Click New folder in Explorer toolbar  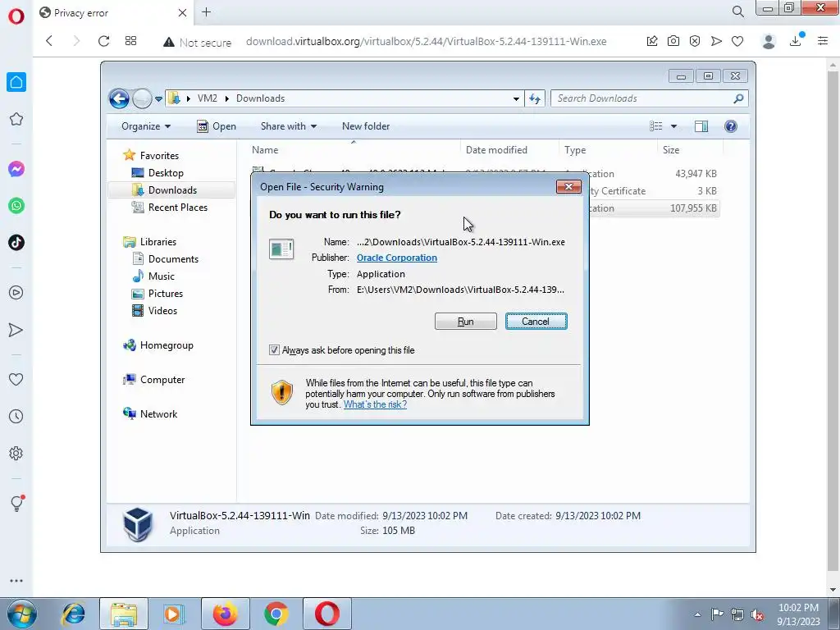point(366,126)
